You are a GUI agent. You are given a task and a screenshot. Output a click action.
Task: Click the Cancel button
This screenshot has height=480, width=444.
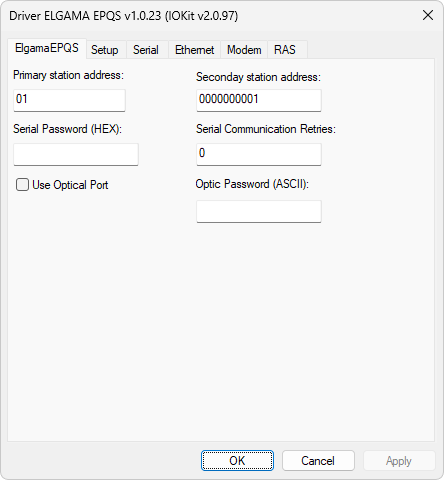[x=318, y=461]
